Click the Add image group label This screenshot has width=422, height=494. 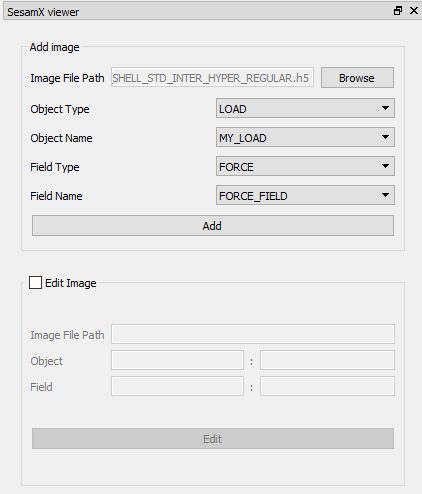click(54, 47)
